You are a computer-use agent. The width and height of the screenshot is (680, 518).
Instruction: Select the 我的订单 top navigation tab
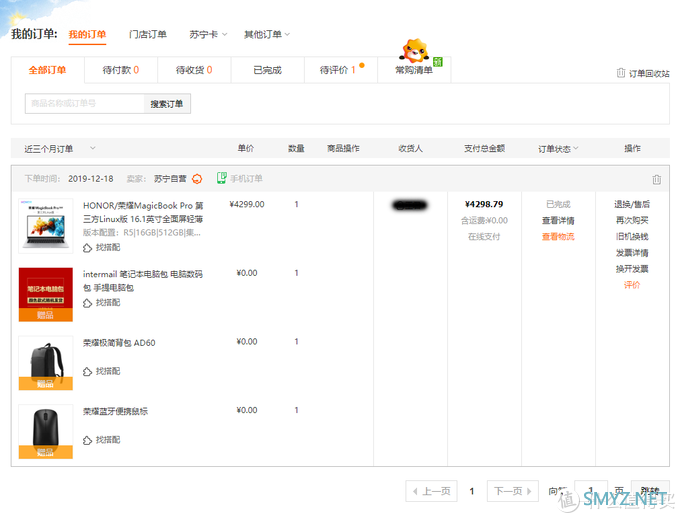(87, 34)
